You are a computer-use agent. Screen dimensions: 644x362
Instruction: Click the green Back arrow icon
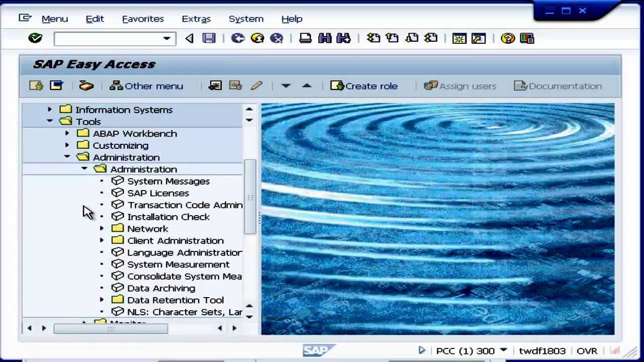coord(238,38)
